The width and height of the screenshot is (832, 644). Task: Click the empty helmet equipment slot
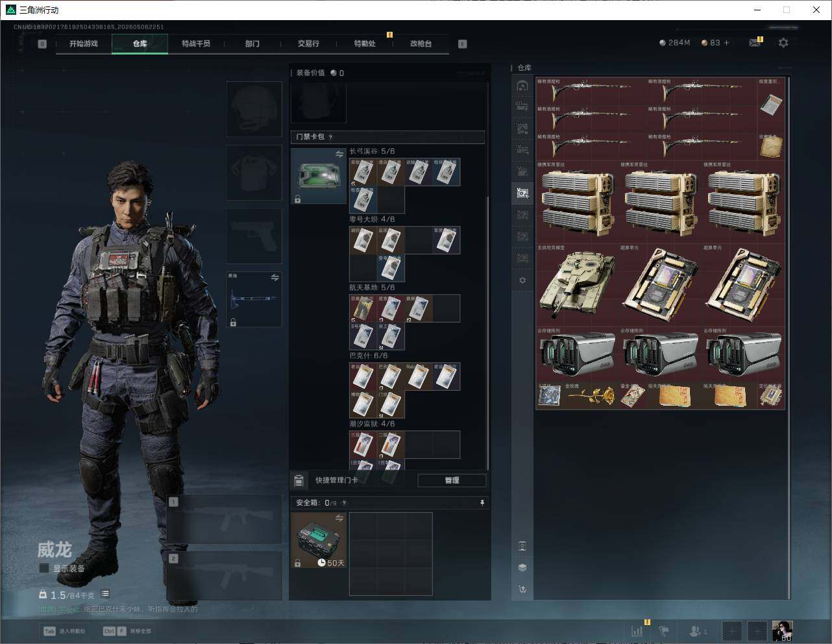pyautogui.click(x=254, y=108)
